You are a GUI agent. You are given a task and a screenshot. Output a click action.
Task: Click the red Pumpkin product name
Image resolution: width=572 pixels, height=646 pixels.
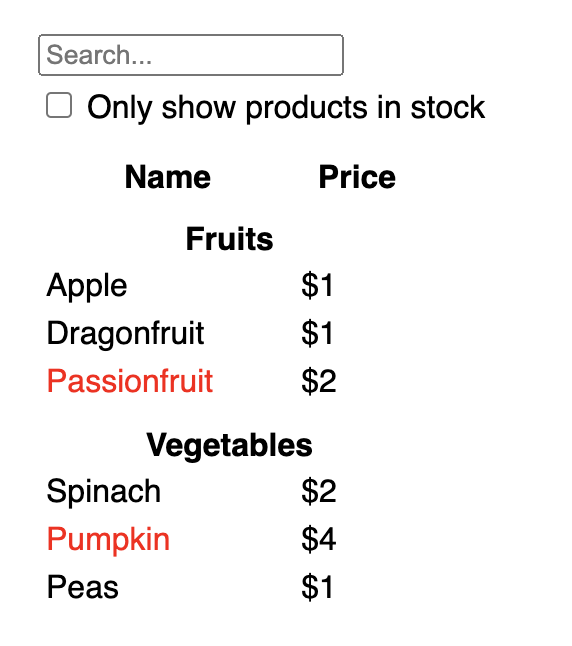click(108, 539)
